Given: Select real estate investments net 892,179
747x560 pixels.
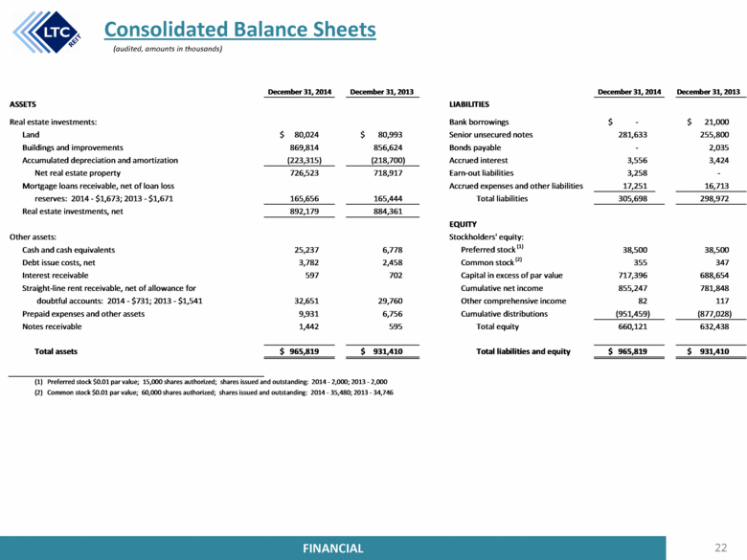Looking at the screenshot, I should click(305, 212).
